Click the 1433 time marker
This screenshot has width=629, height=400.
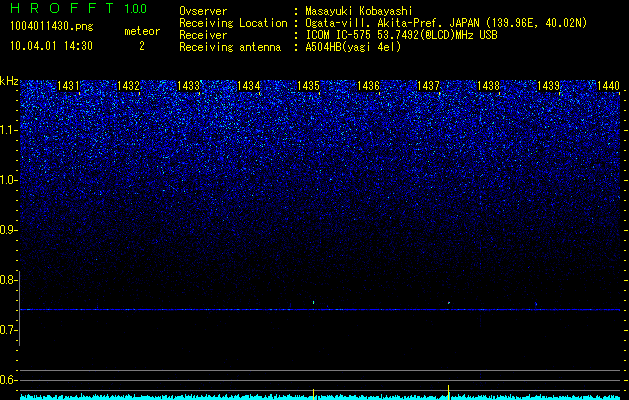click(x=189, y=85)
